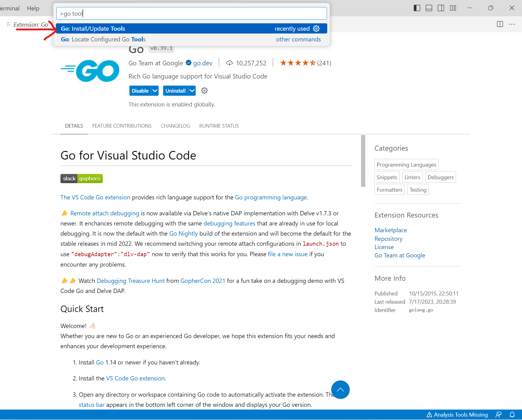Open feedback icon in status bar
The height and width of the screenshot is (420, 522).
point(499,415)
